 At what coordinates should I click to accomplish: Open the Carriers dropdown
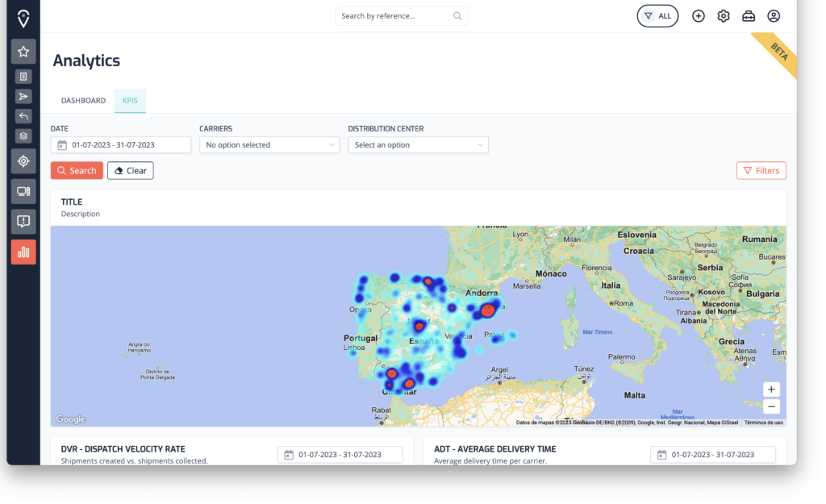(269, 145)
